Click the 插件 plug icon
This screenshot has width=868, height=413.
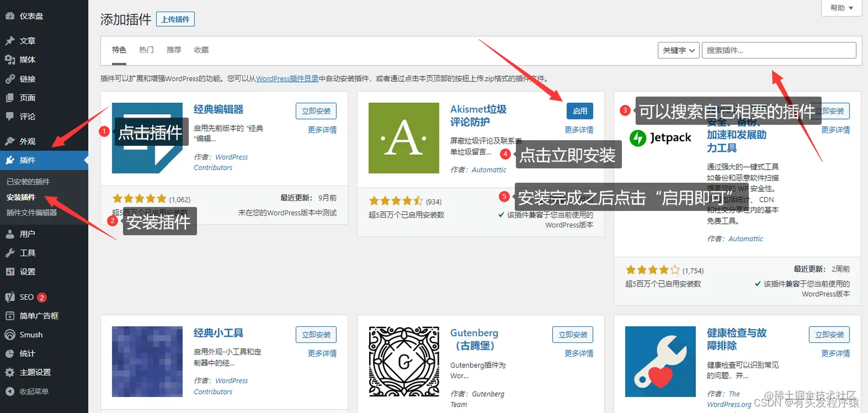tap(10, 160)
